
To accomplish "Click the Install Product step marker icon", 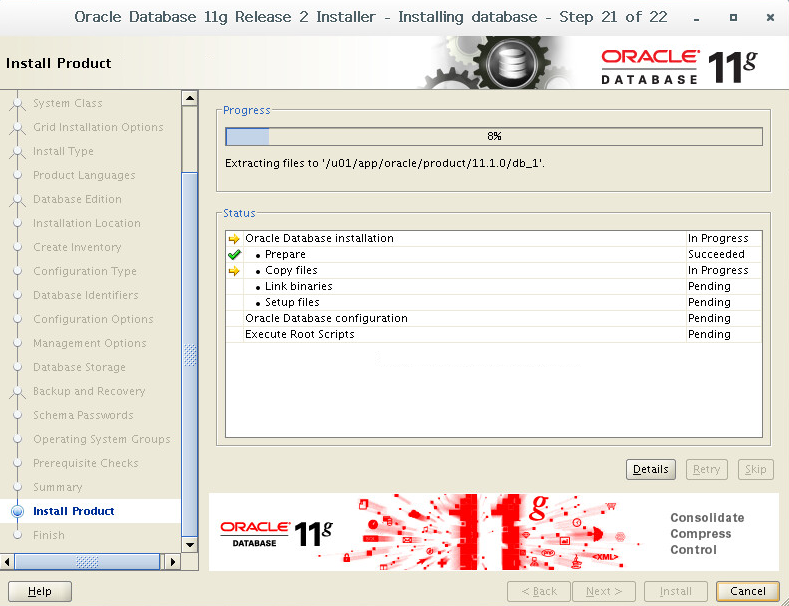I will (18, 511).
